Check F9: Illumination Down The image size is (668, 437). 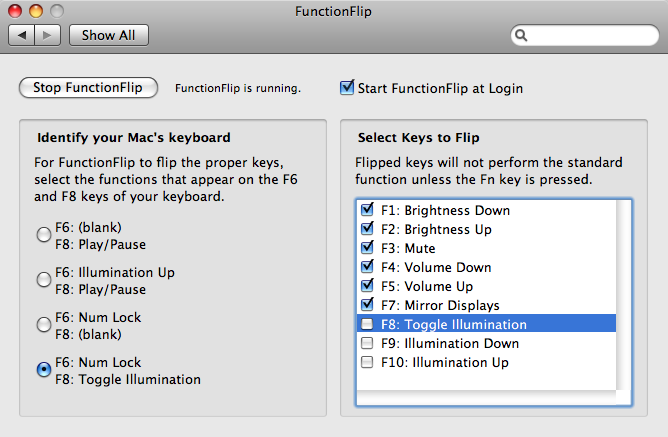pos(367,344)
